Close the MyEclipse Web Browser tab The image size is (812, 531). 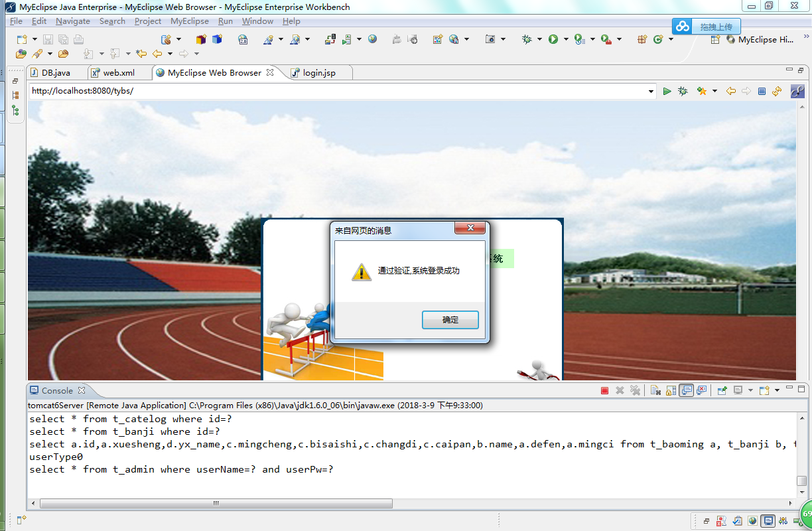(270, 72)
